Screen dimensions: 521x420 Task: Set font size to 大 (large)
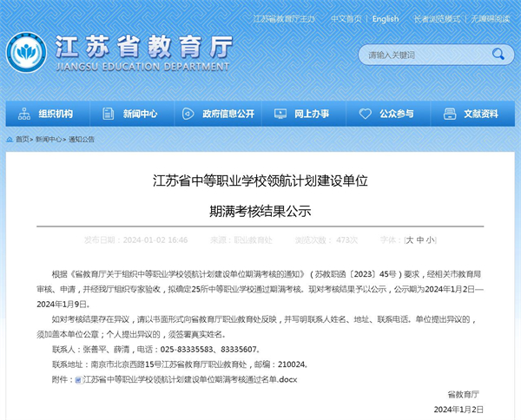(x=408, y=240)
